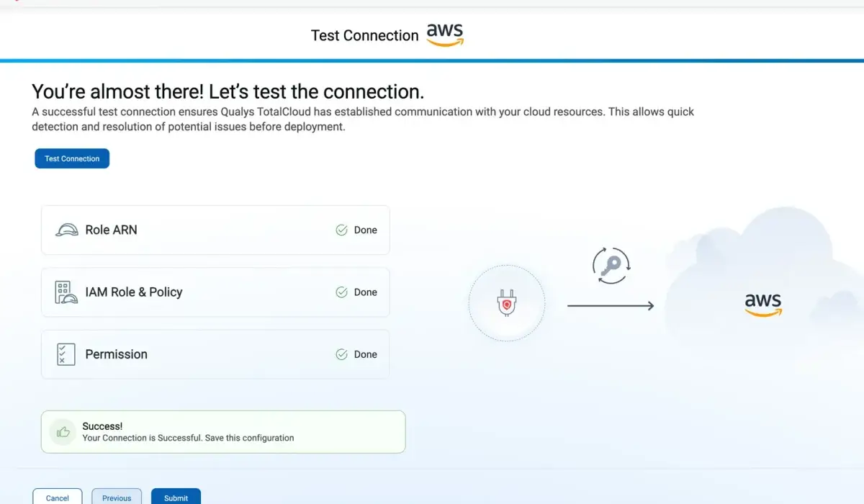Click the connection arrow pointing to AWS
Viewport: 864px width, 504px height.
(x=610, y=306)
